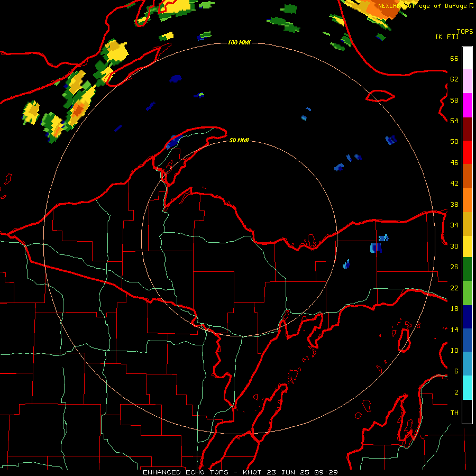Select the 10 value on the legend scale
The width and height of the screenshot is (476, 476).
coord(454,351)
